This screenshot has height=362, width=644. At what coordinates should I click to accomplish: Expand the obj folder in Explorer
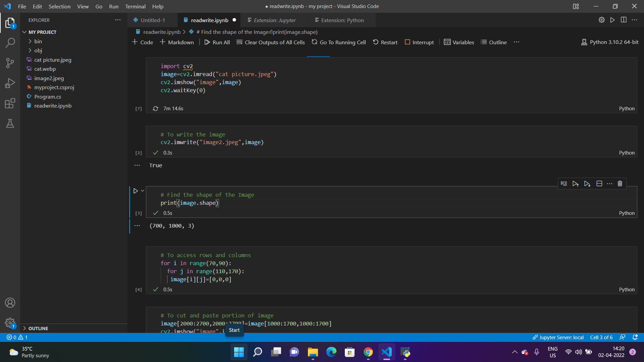30,50
